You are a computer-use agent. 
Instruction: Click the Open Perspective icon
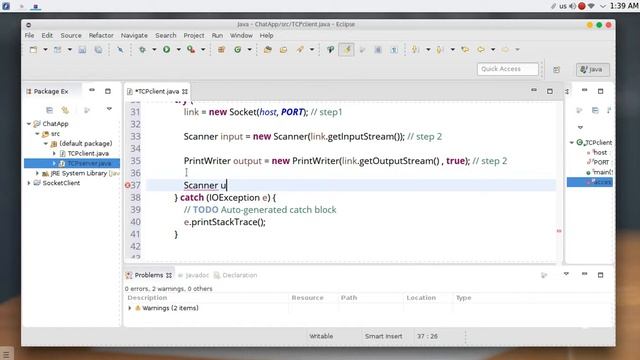tap(557, 70)
